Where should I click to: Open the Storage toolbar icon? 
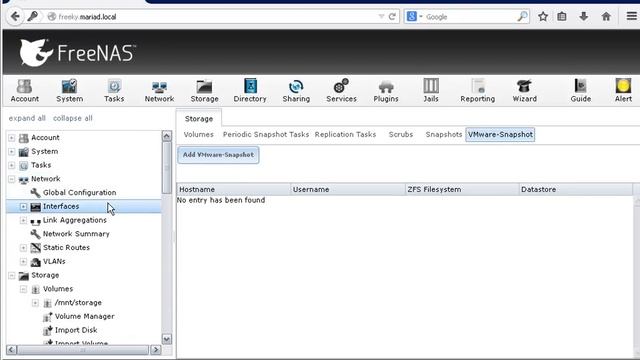[204, 90]
